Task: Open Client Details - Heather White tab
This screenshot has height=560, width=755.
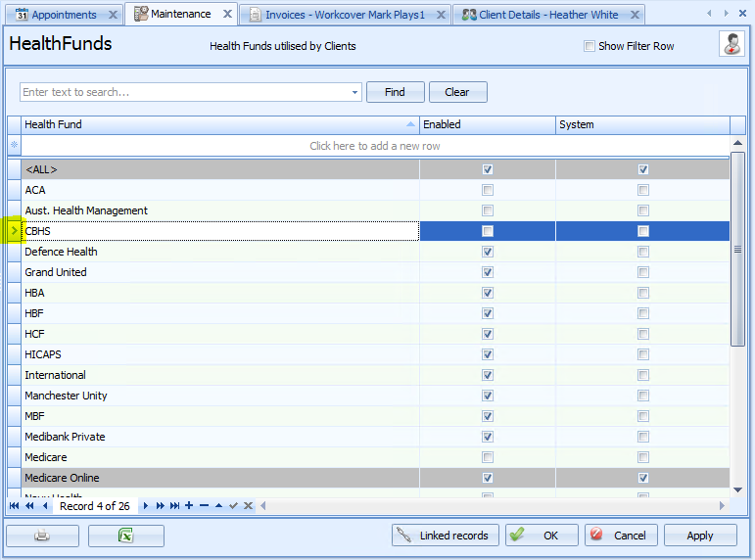Action: coord(548,15)
